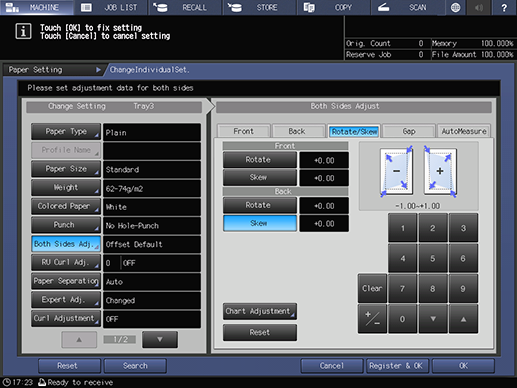This screenshot has height=388, width=517.
Task: Switch to the Gap tab
Action: 409,131
